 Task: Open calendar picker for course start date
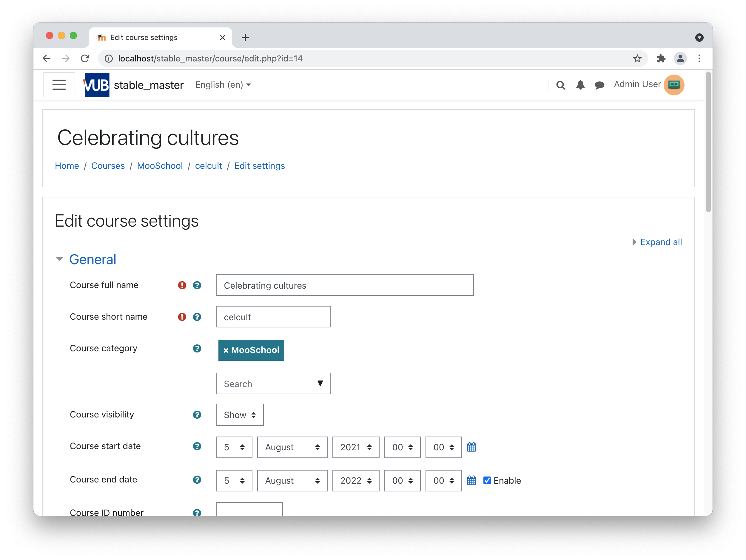(471, 447)
